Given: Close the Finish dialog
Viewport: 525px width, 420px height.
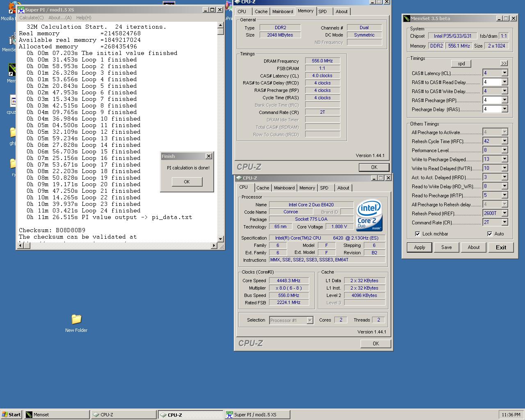Looking at the screenshot, I should pos(209,156).
